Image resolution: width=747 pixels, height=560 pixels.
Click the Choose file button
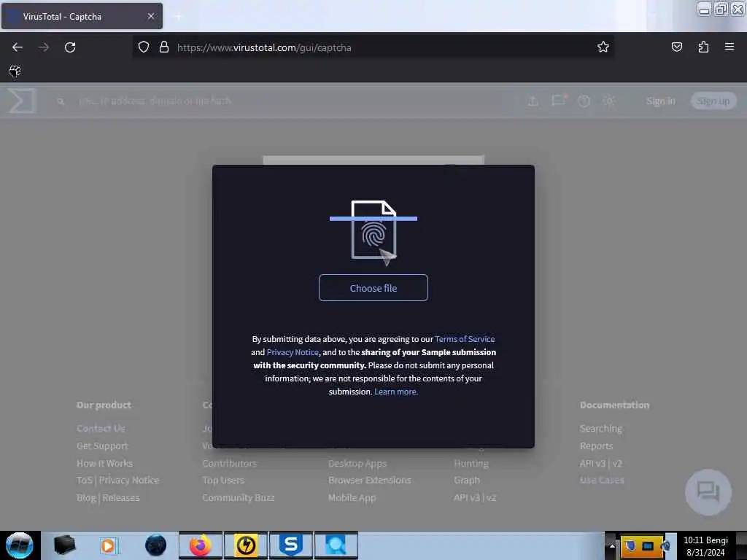373,287
